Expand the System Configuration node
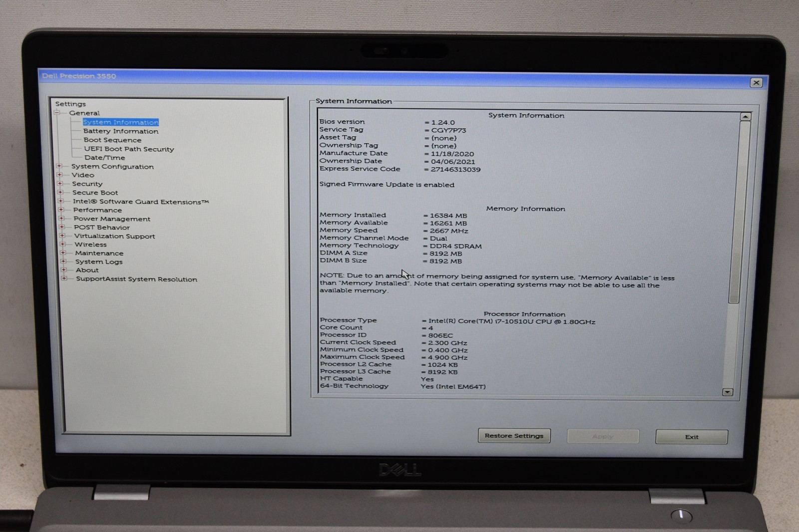The width and height of the screenshot is (799, 532). [x=59, y=166]
